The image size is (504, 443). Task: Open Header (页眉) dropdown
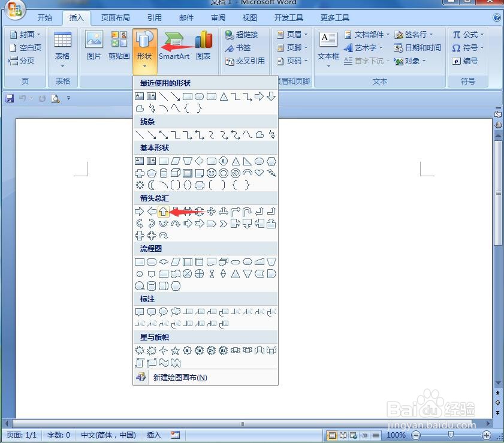point(292,34)
